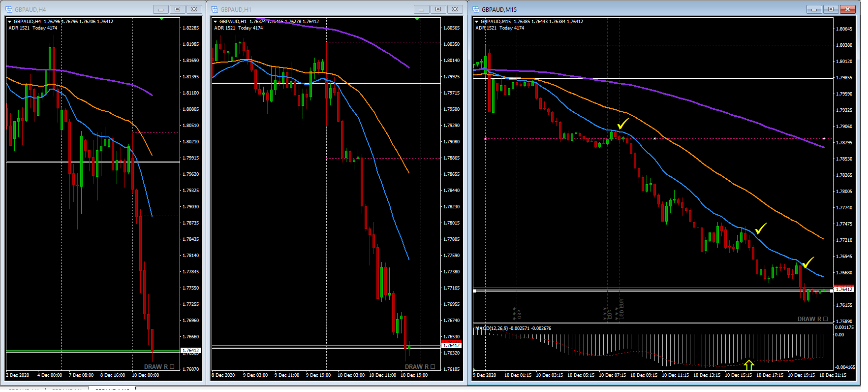
Task: Minimize the GBPAUD,M15 chart window
Action: pyautogui.click(x=814, y=9)
